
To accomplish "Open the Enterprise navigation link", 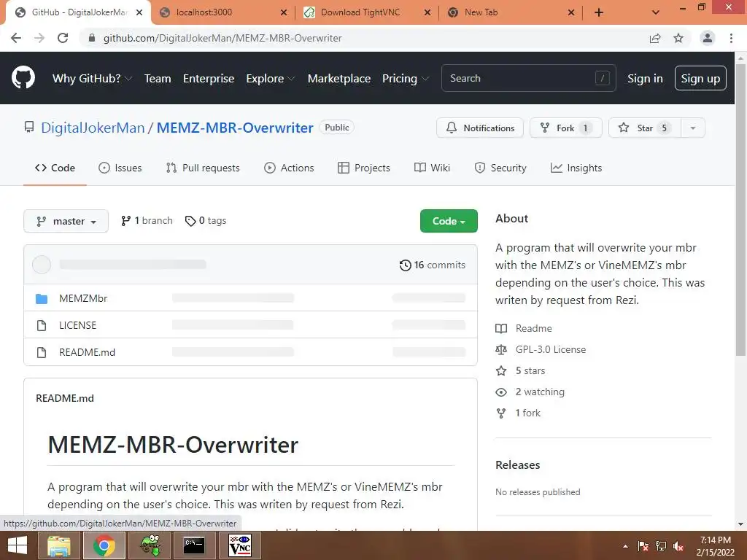I will pyautogui.click(x=209, y=78).
